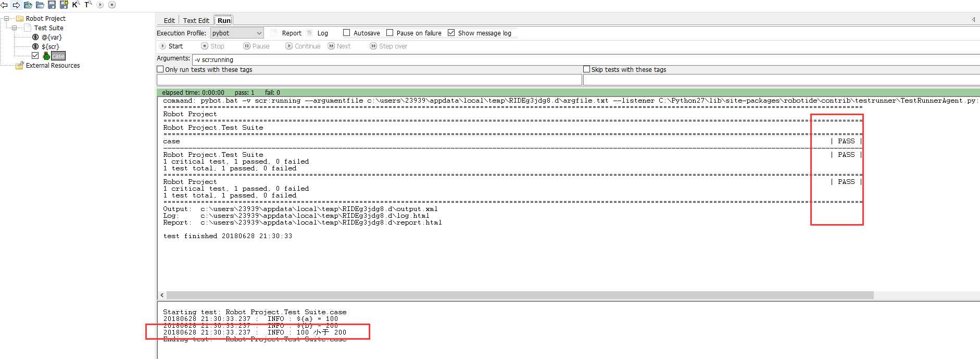Click the '100 小于 200' log line

point(255,332)
